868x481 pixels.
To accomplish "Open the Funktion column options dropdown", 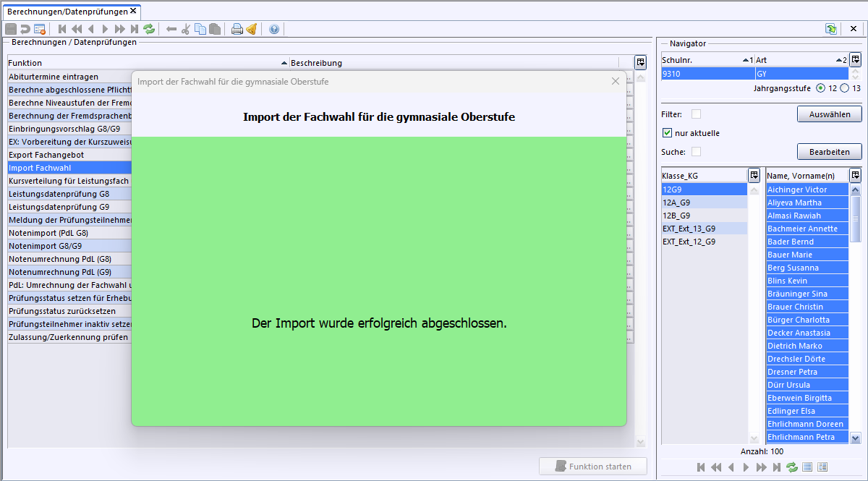I will (x=640, y=62).
